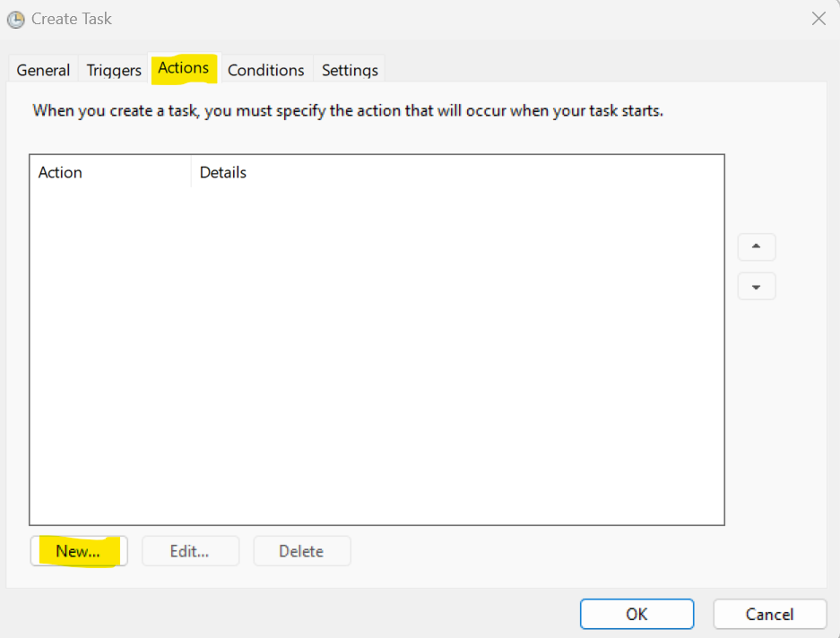Switch to the General tab

pos(43,70)
